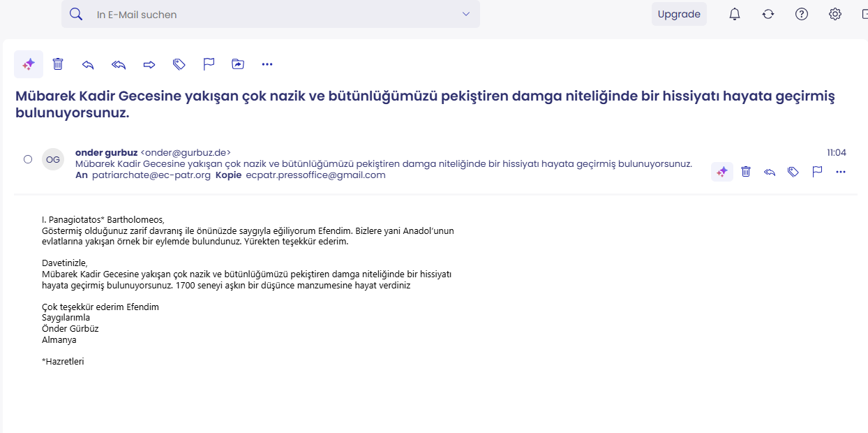The height and width of the screenshot is (433, 868).
Task: Click Reply All in the top toolbar
Action: [x=119, y=64]
